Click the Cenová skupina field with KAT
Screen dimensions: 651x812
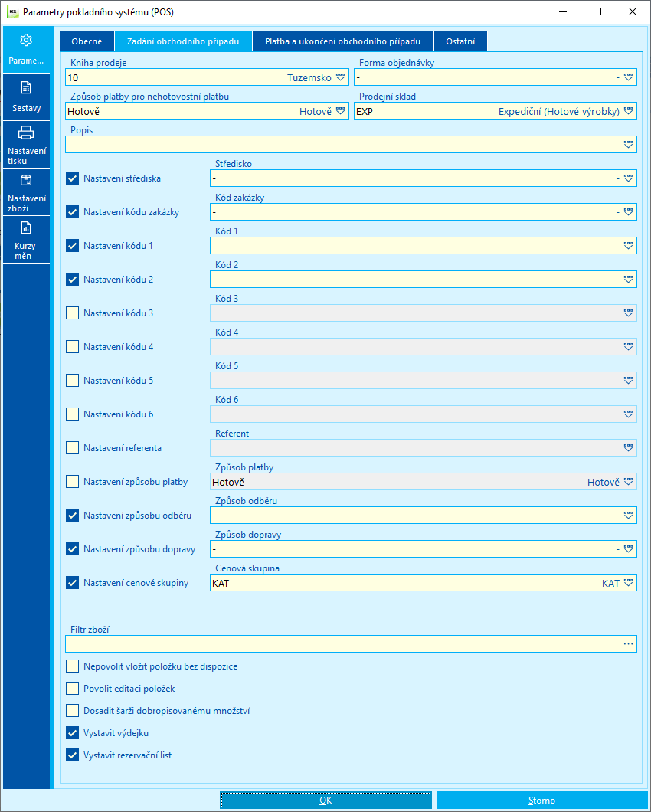point(423,583)
